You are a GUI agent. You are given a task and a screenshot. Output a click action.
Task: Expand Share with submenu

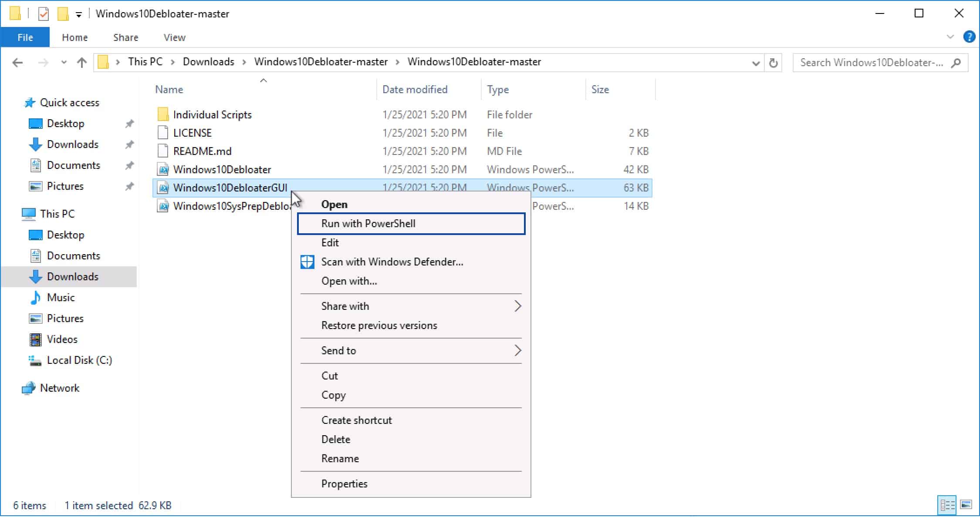[x=411, y=306]
